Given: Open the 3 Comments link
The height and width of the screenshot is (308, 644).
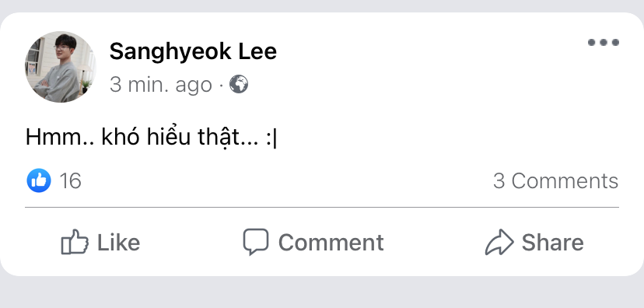Looking at the screenshot, I should [555, 180].
